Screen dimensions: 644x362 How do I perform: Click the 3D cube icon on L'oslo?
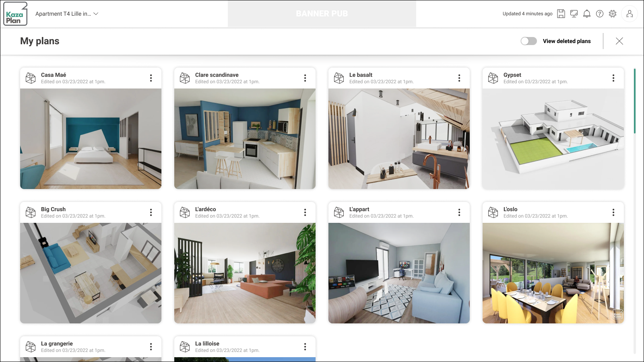pyautogui.click(x=493, y=212)
